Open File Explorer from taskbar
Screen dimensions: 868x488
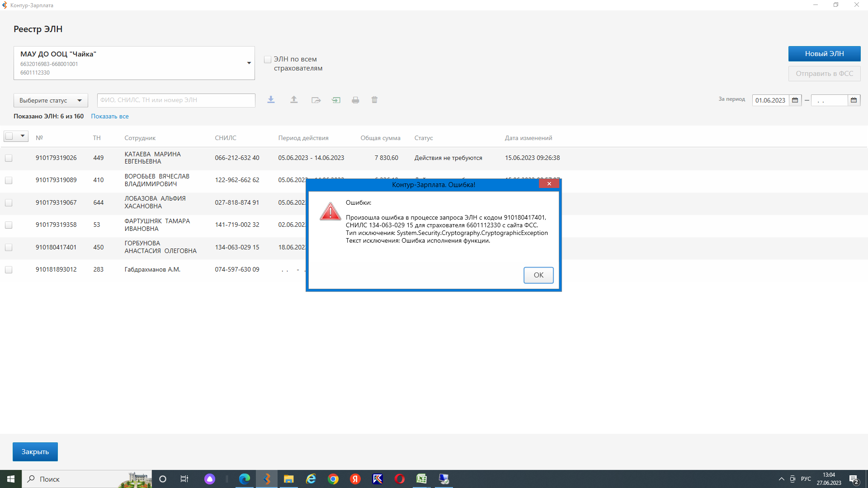[288, 479]
